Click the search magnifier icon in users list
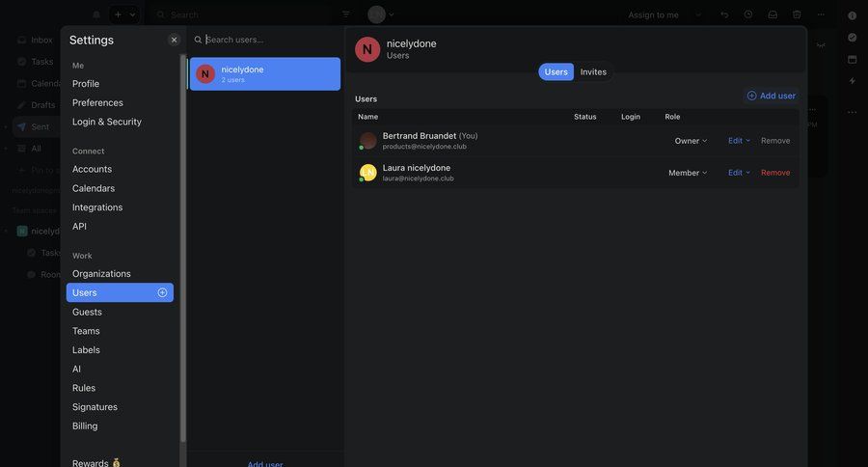The width and height of the screenshot is (868, 467). pos(198,40)
